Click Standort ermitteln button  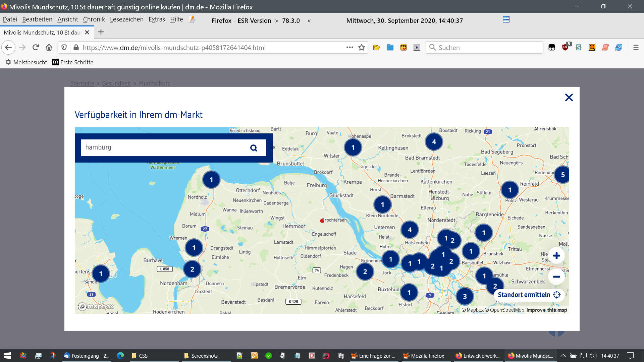[x=529, y=295]
